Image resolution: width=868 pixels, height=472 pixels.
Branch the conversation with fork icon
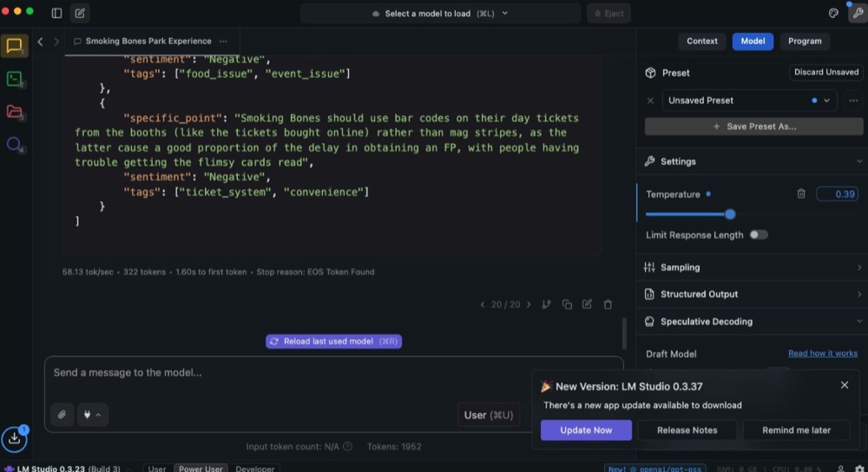click(x=546, y=305)
